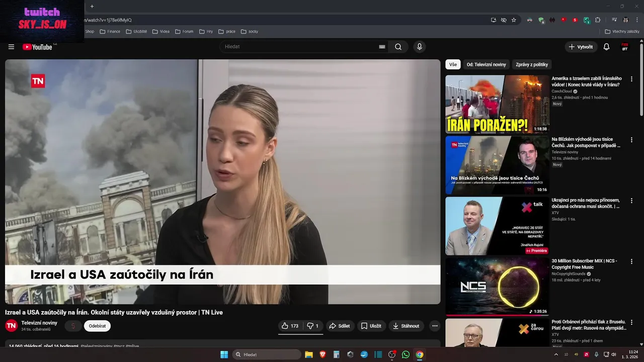Install app icon in address bar
The width and height of the screenshot is (644, 362).
[x=494, y=20]
